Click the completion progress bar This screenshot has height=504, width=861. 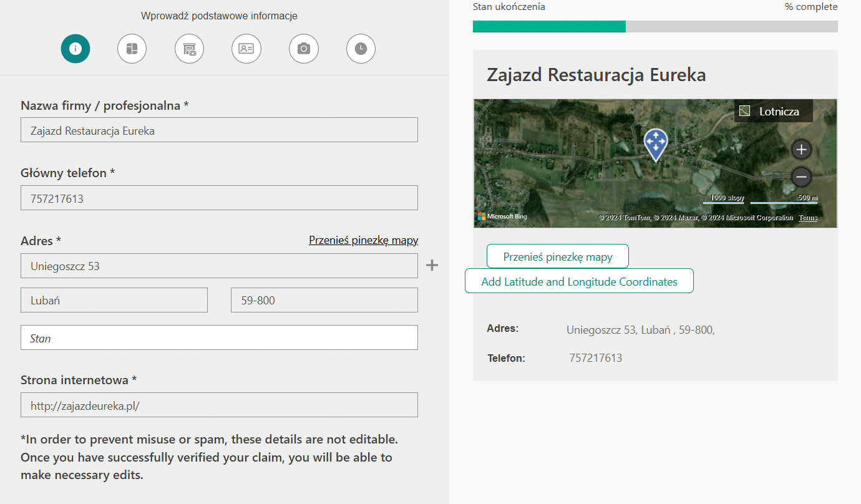[655, 26]
